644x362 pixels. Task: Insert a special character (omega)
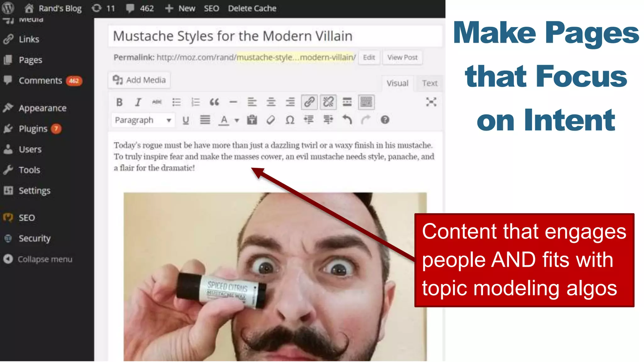click(290, 120)
